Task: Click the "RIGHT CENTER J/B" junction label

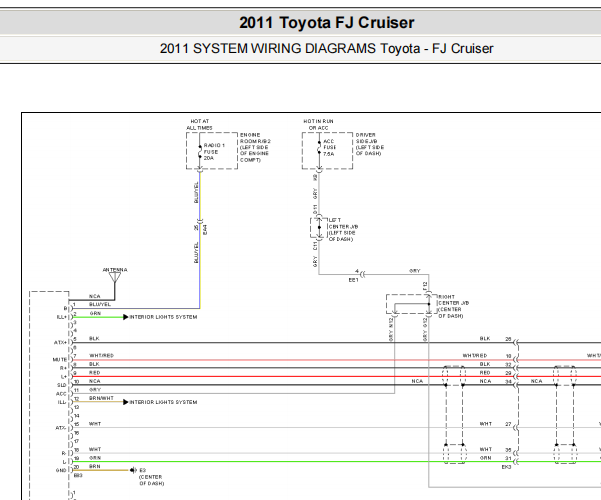Action: click(x=453, y=306)
